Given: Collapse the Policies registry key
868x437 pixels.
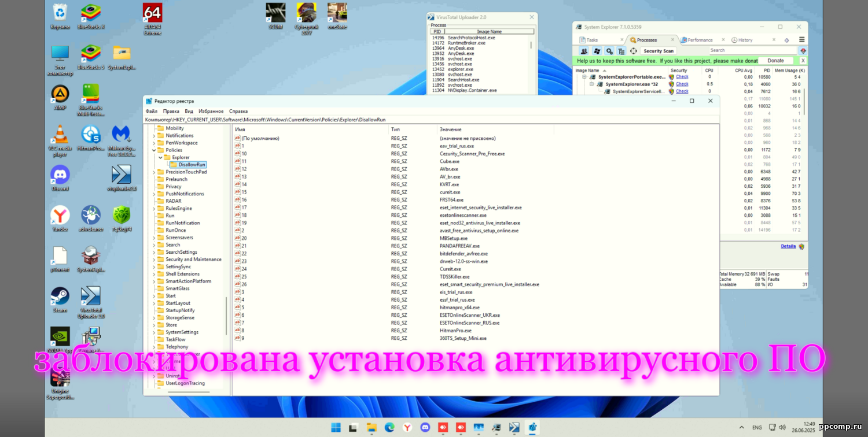Looking at the screenshot, I should [154, 150].
